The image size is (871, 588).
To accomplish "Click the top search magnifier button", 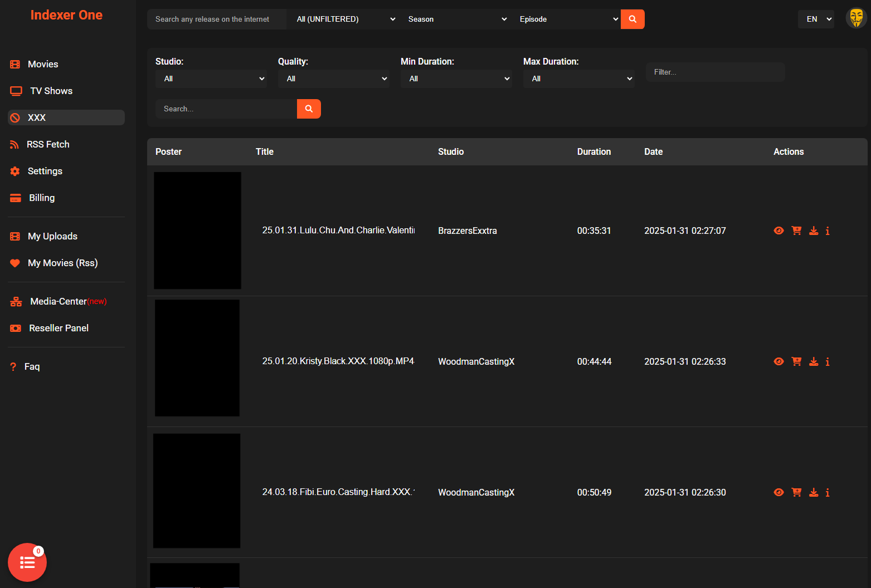I will pyautogui.click(x=632, y=19).
